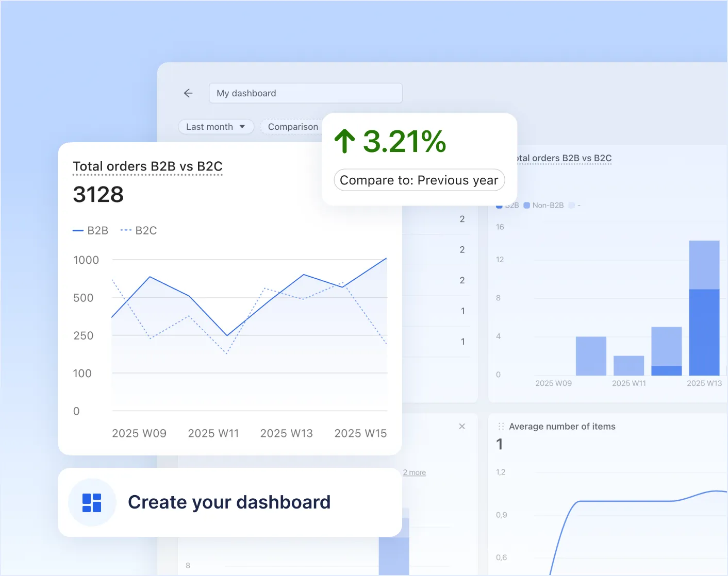Image resolution: width=728 pixels, height=576 pixels.
Task: Click the 16 axis label on bar chart
Action: [x=500, y=227]
